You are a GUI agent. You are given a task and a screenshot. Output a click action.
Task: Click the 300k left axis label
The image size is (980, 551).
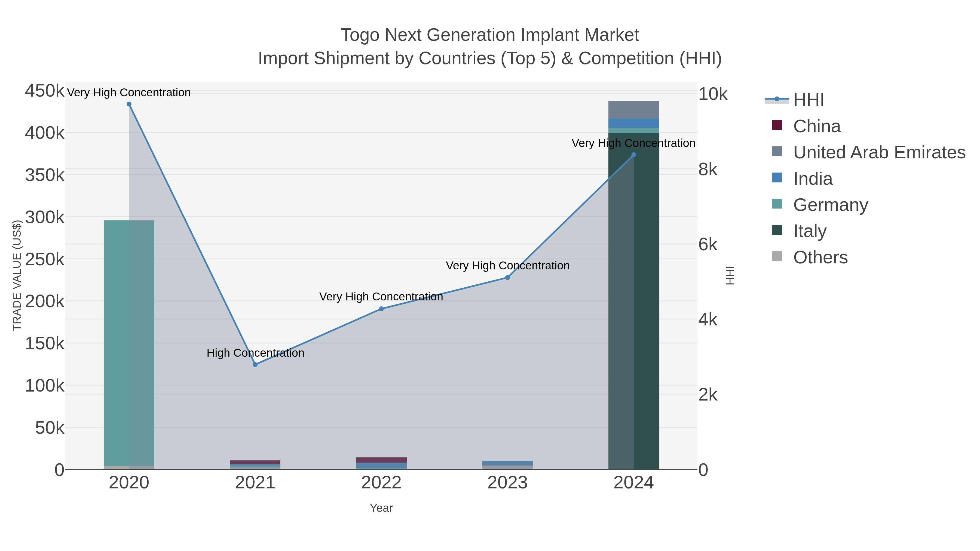(45, 217)
